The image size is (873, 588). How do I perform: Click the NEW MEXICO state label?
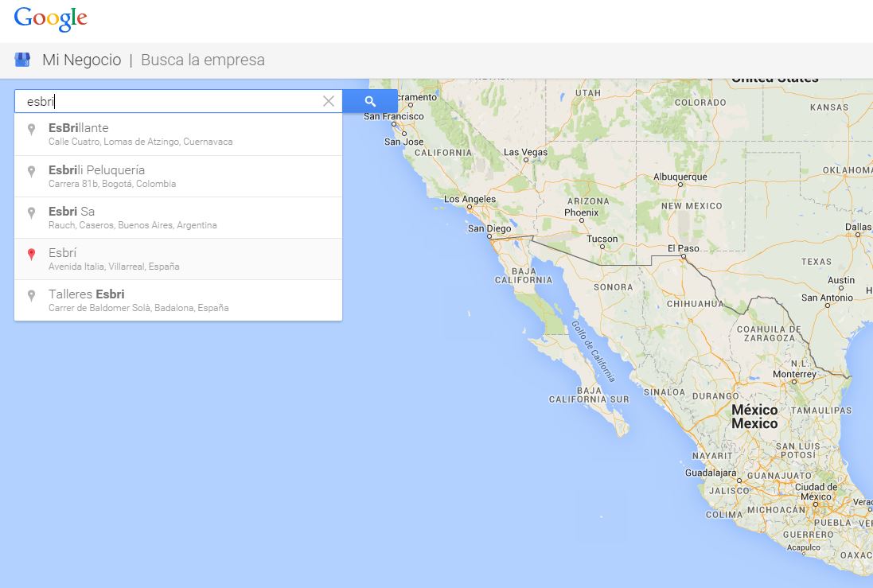pos(692,206)
